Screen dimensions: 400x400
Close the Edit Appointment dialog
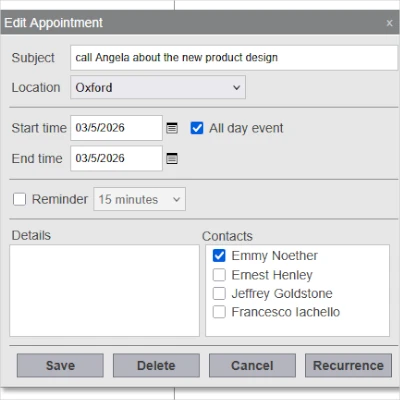pos(389,23)
